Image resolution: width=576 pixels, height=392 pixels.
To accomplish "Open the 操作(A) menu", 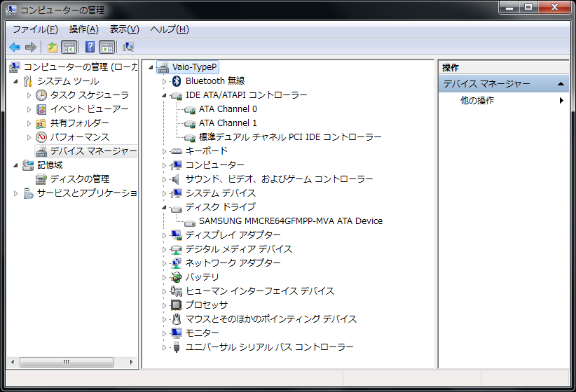I will coord(83,29).
